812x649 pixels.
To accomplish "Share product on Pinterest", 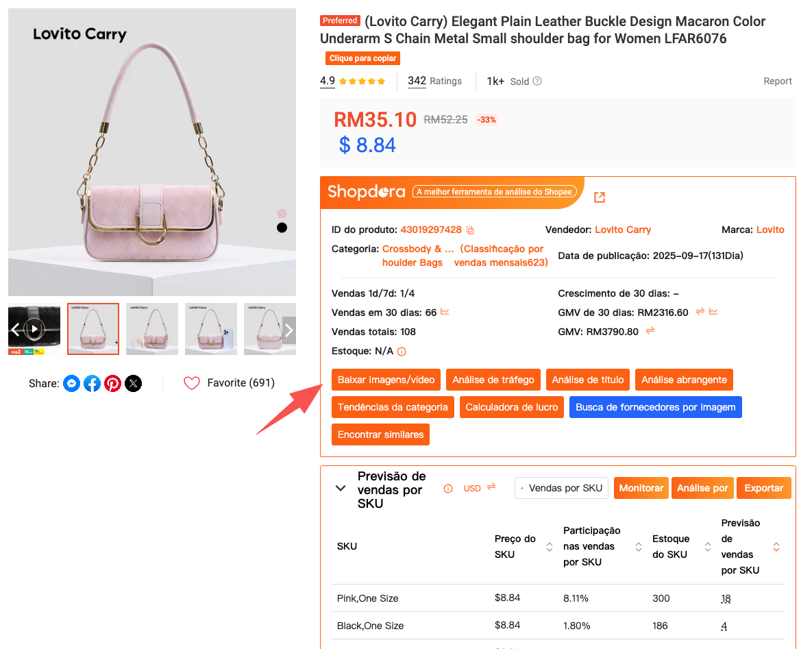I will 113,384.
